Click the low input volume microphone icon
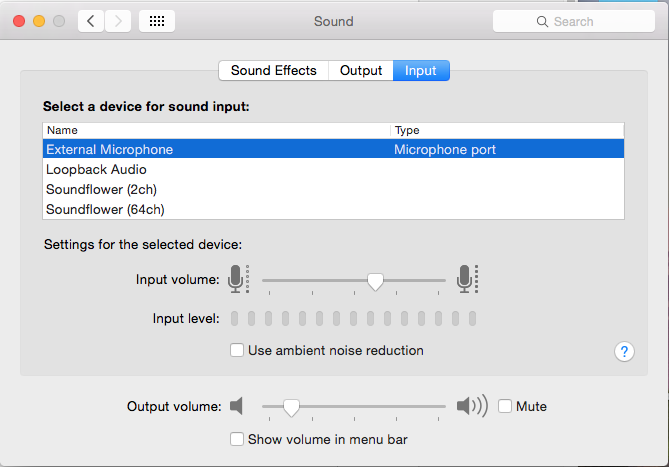The height and width of the screenshot is (467, 669). (x=237, y=279)
